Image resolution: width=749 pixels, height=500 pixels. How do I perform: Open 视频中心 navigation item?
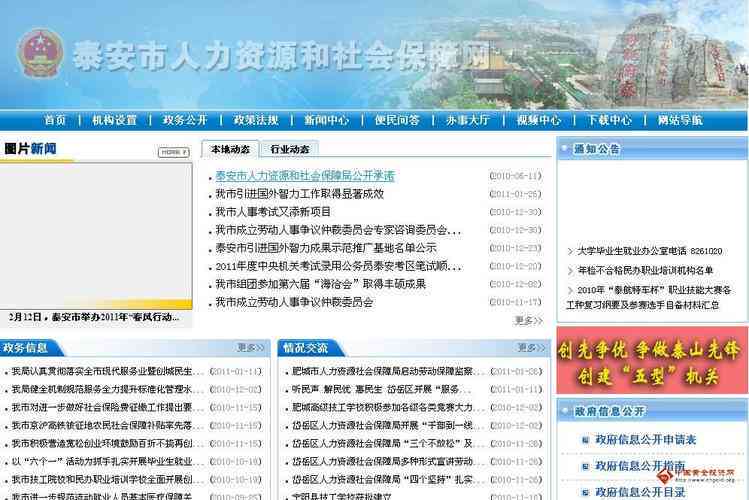click(x=539, y=120)
